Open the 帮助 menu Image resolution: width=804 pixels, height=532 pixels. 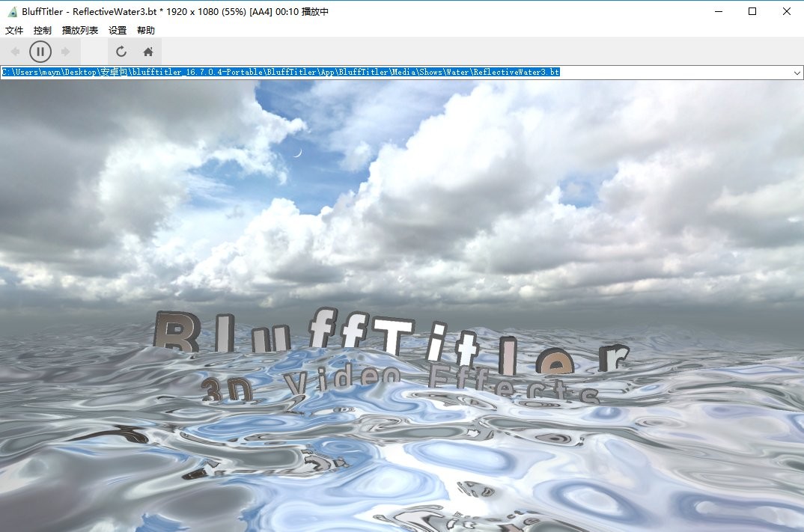[145, 30]
